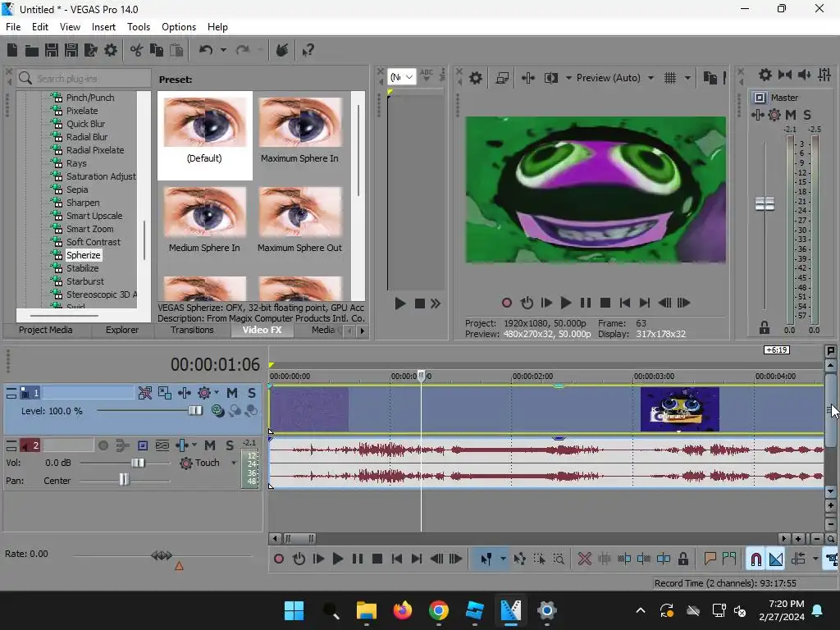840x630 pixels.
Task: Click the Search plug-ins field
Action: point(84,78)
